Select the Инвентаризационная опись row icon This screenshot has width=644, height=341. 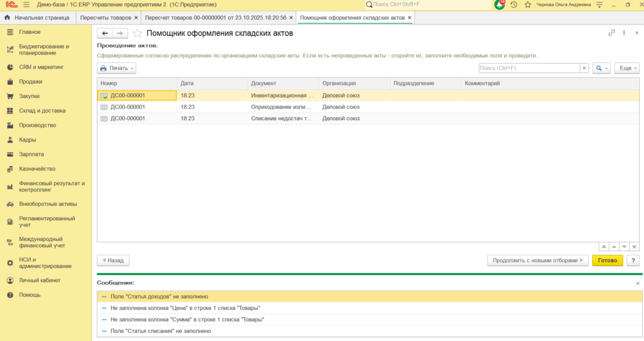click(x=104, y=95)
